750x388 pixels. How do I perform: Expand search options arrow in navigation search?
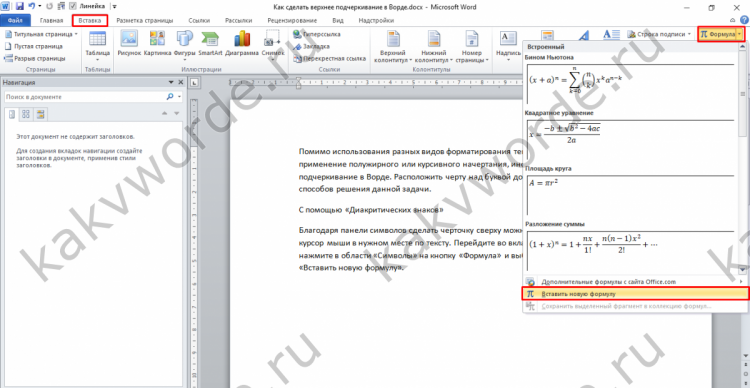tap(179, 97)
